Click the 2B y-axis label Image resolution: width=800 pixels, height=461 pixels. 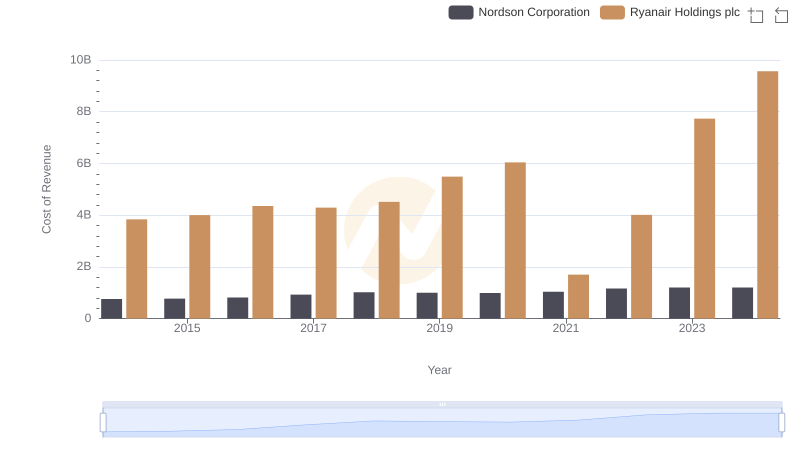point(84,266)
